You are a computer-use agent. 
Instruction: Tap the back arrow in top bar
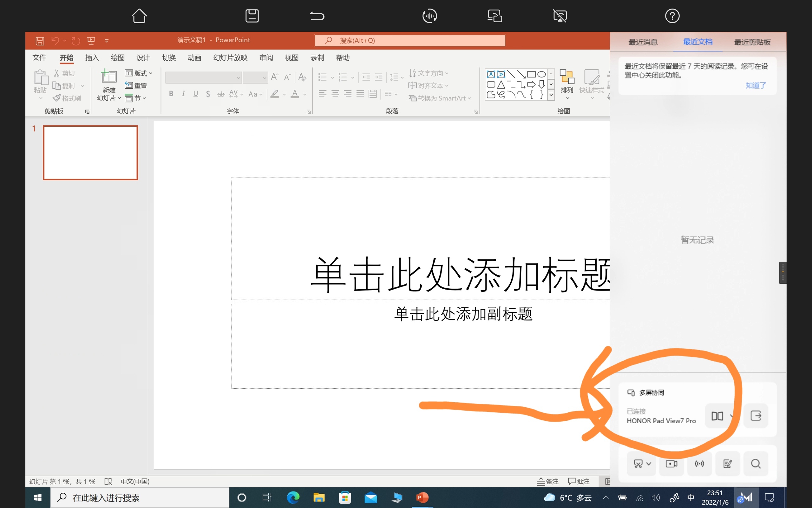317,16
